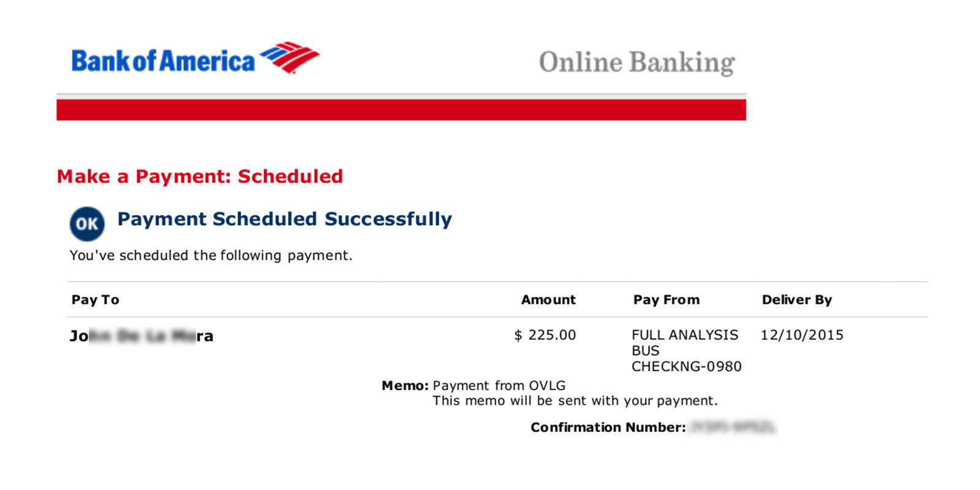980x490 pixels.
Task: Click the $ 225.00 amount value
Action: tap(545, 335)
